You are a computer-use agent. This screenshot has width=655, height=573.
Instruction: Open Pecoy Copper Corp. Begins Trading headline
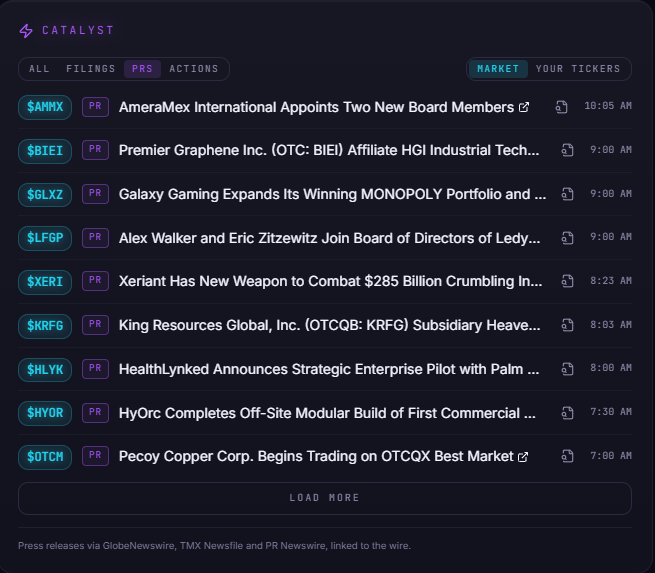316,456
